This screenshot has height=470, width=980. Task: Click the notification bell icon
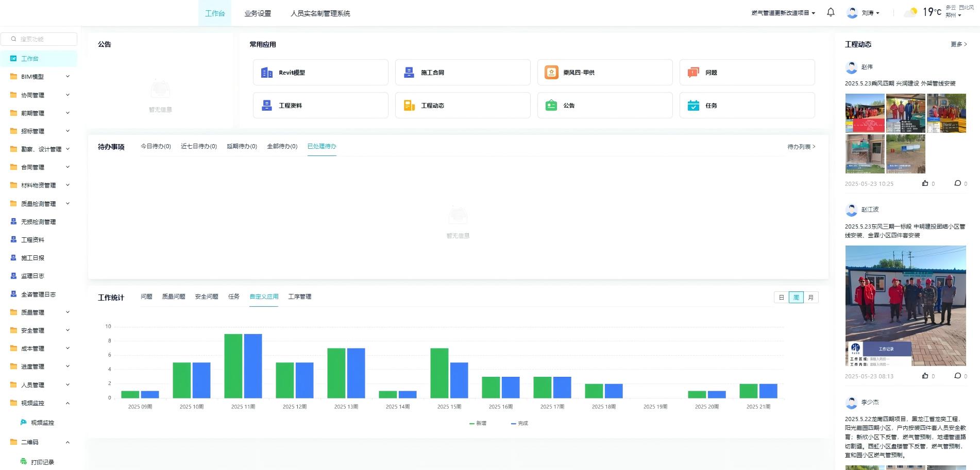coord(831,12)
